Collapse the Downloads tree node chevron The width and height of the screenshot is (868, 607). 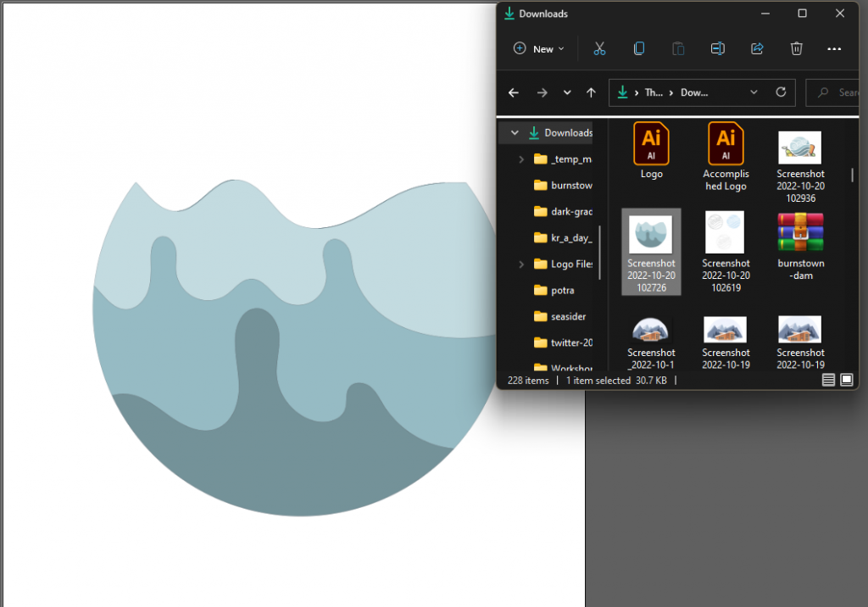[x=515, y=132]
